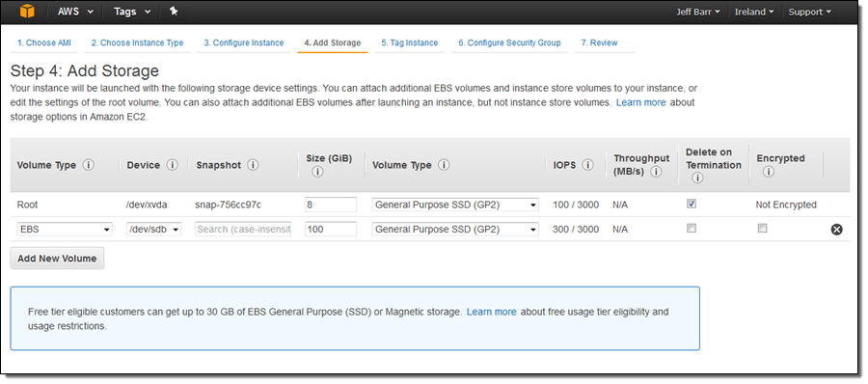Open the /dev/sdb device dropdown

coord(154,229)
